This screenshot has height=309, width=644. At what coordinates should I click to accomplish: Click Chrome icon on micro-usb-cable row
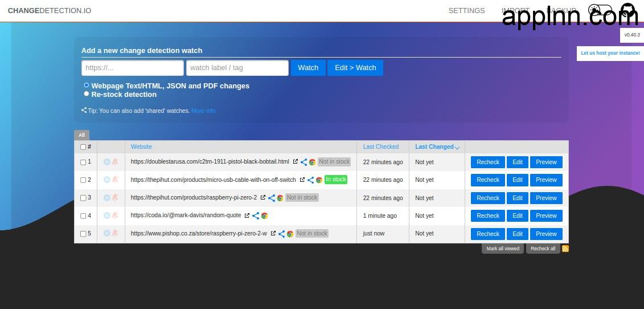tap(319, 180)
